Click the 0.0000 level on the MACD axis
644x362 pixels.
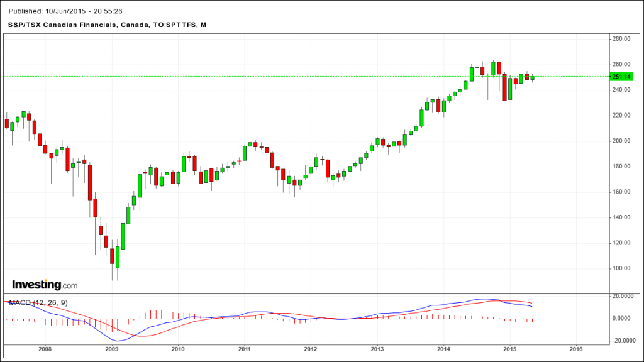[x=622, y=319]
